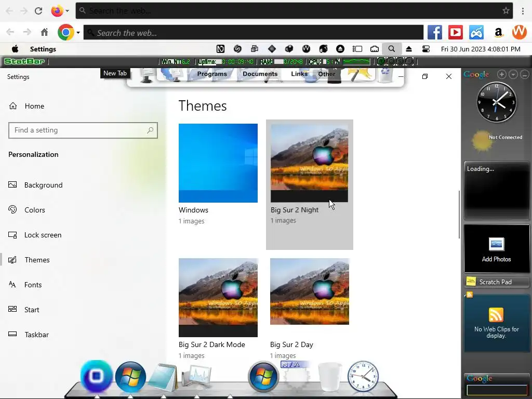Click the eject menu bar icon

point(409,49)
